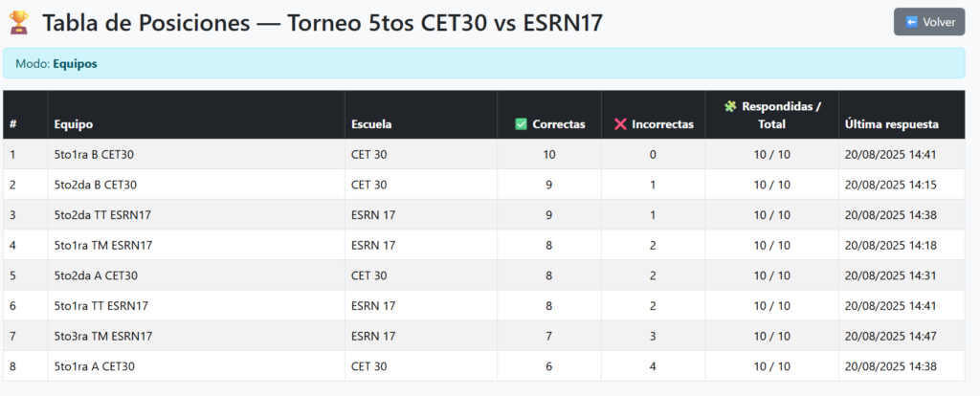Viewport: 980px width, 396px height.
Task: Click the # rank column header
Action: 13,124
